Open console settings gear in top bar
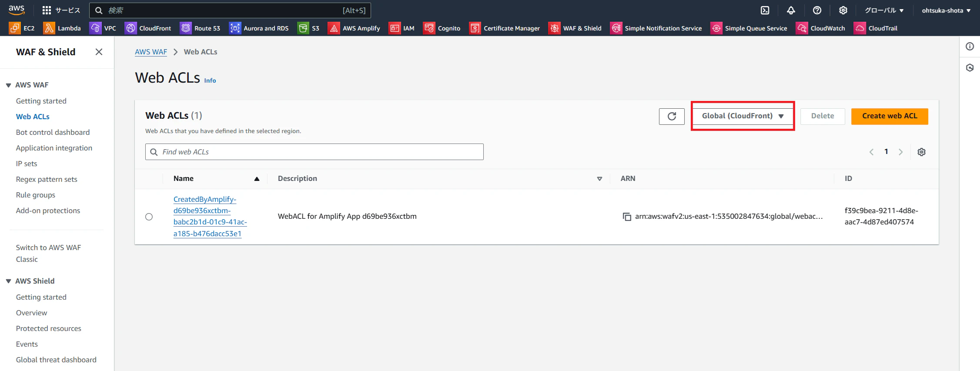Screen dimensions: 980x371 (x=843, y=10)
